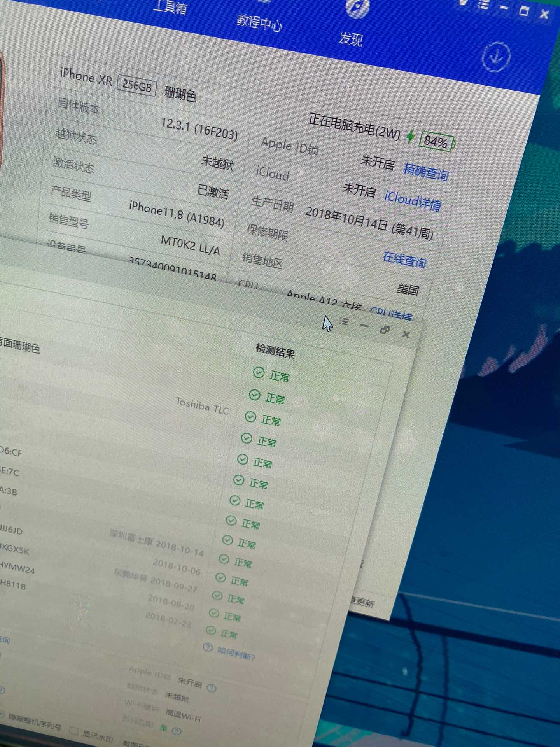Click help icon next to 五码匹配 是
The image size is (560, 747).
coord(176,731)
